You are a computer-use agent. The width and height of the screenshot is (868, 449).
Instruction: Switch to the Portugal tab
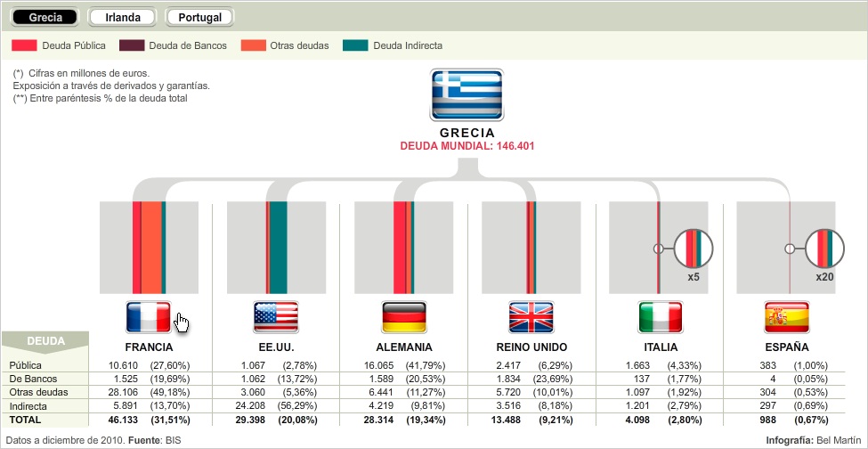[200, 17]
